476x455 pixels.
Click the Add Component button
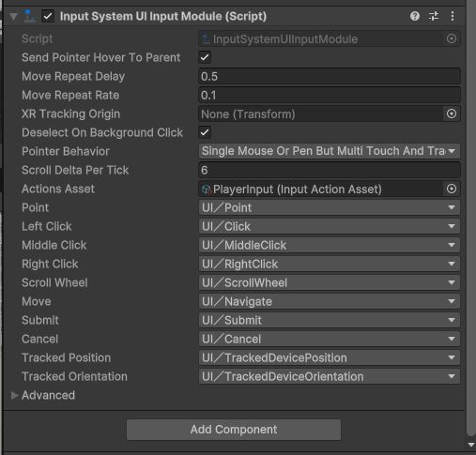pyautogui.click(x=234, y=430)
